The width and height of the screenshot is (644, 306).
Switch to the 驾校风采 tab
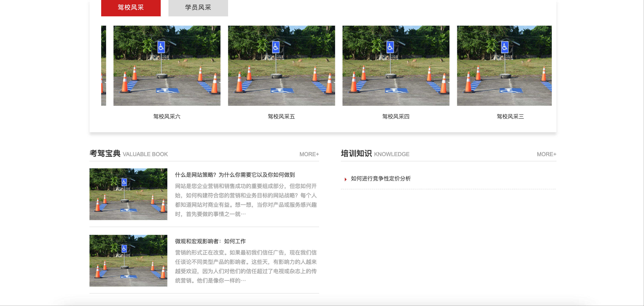pos(131,8)
